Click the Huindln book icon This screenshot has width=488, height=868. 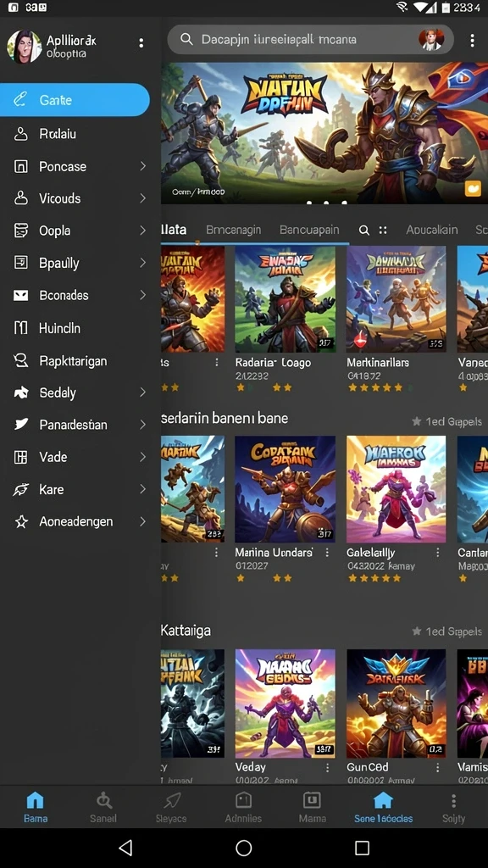pos(20,328)
